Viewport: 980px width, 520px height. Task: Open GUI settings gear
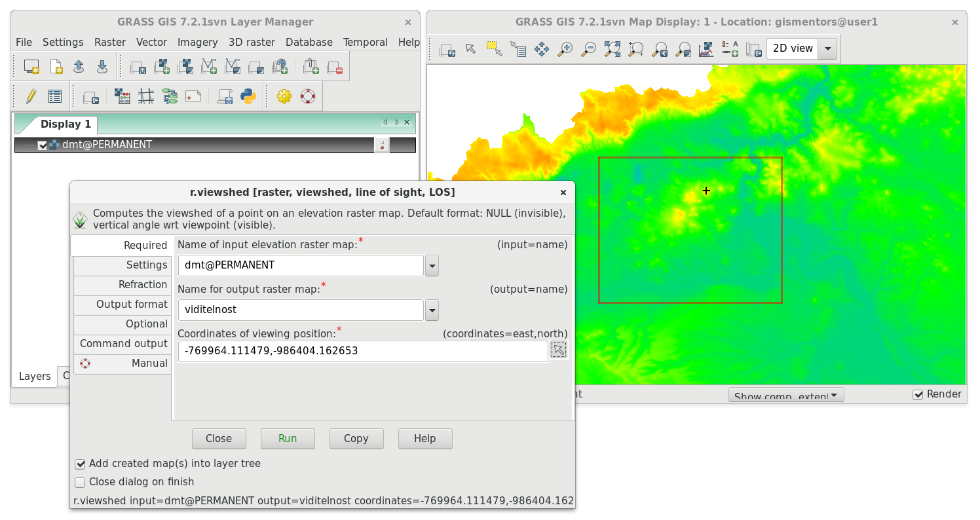pyautogui.click(x=284, y=96)
